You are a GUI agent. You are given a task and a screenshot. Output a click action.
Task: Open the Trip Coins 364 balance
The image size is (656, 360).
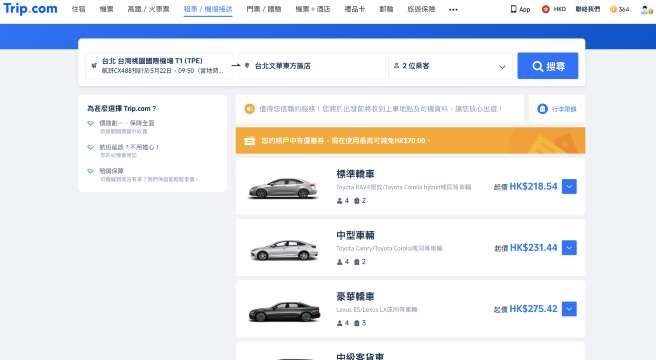(x=620, y=9)
